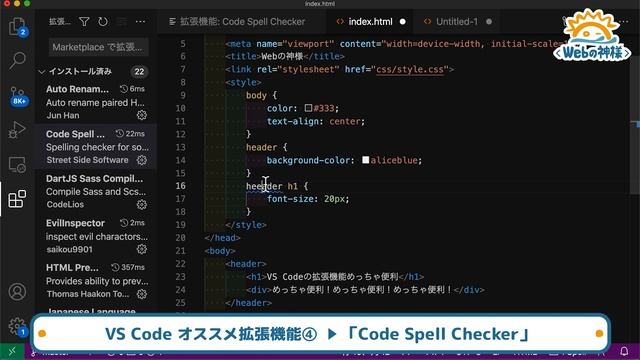This screenshot has width=640, height=360.
Task: Switch to 拡張機能: Code Spell Checker tab
Action: point(243,22)
